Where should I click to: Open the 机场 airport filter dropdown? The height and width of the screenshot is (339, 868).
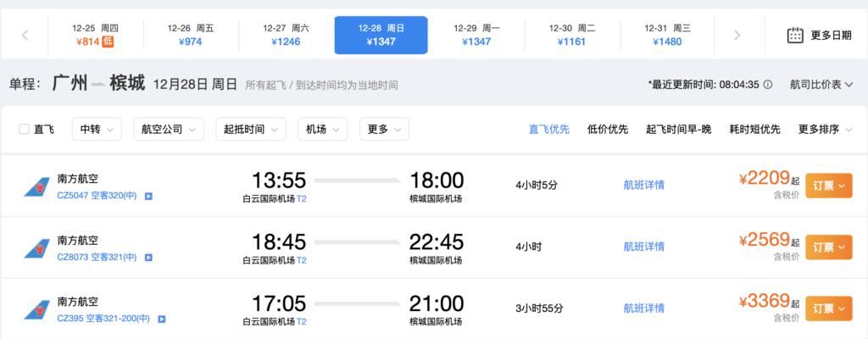pos(322,129)
